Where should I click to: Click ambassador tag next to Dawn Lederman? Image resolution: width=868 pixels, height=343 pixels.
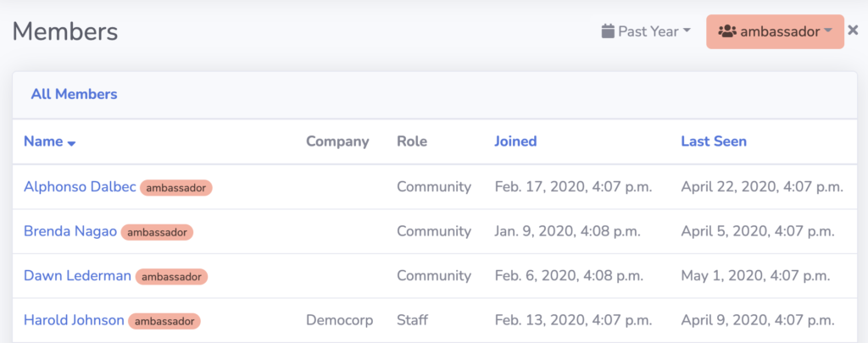[x=171, y=277]
